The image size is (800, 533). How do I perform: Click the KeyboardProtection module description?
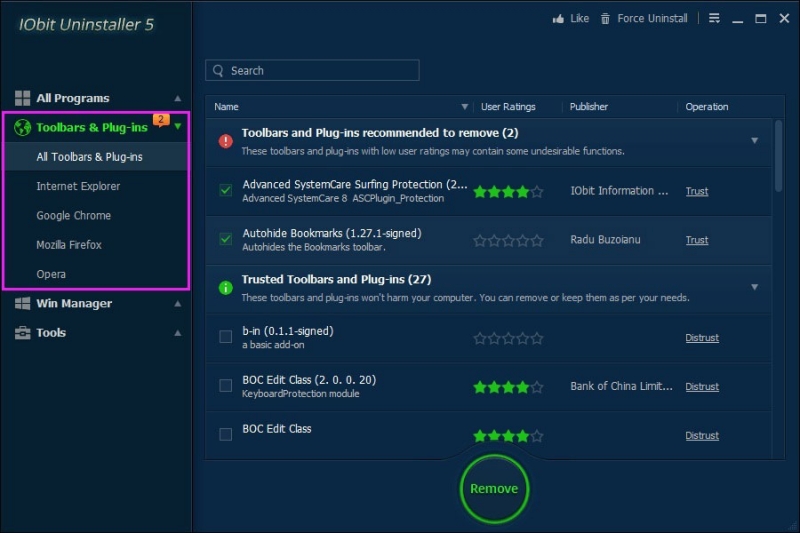[x=301, y=394]
